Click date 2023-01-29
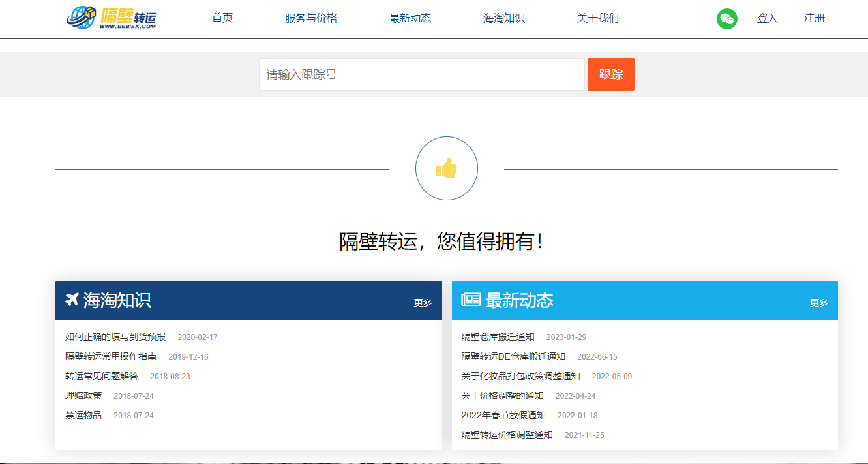 [567, 337]
